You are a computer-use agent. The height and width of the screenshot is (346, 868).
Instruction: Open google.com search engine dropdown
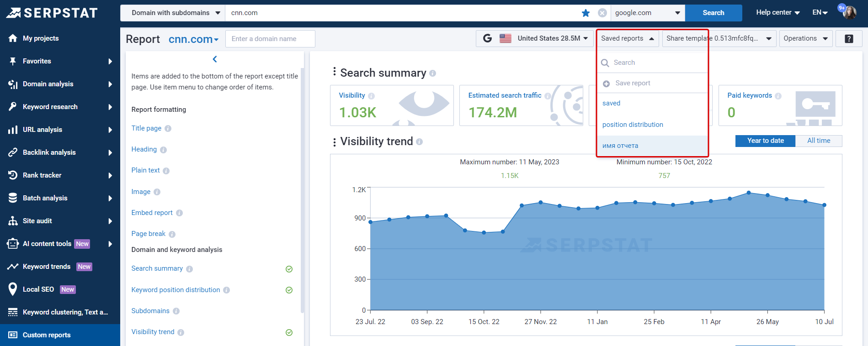[x=648, y=13]
